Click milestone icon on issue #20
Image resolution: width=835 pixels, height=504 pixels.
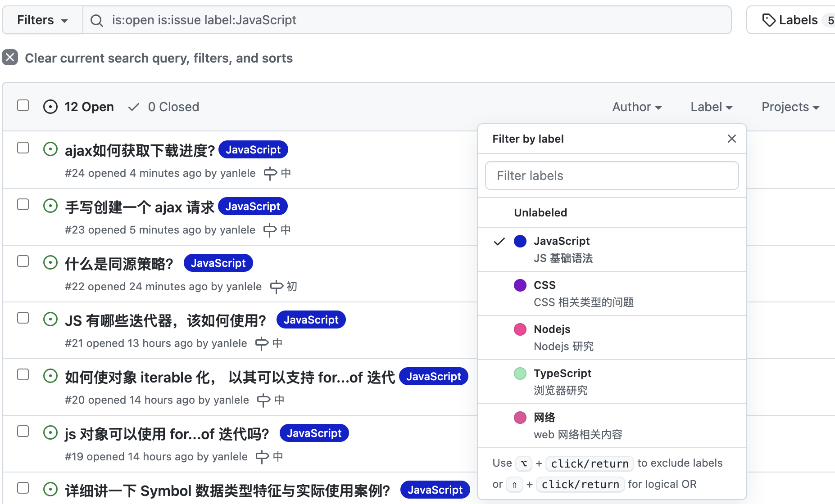click(x=263, y=400)
